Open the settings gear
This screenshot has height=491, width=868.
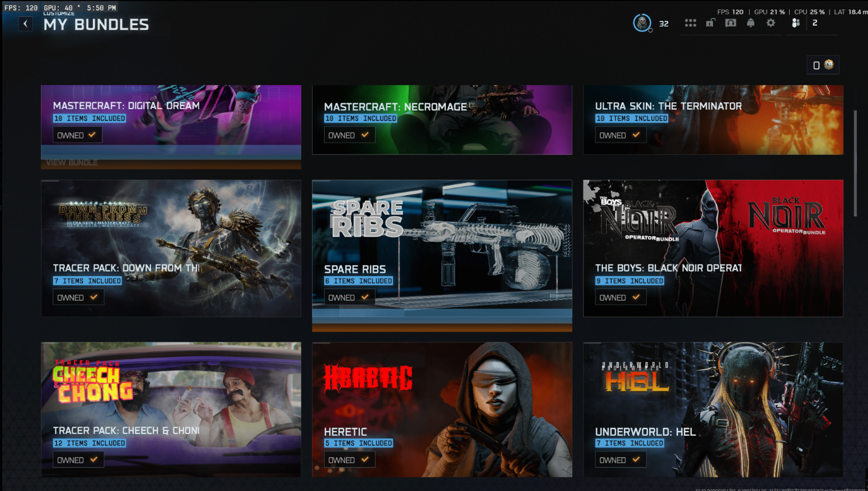point(771,23)
